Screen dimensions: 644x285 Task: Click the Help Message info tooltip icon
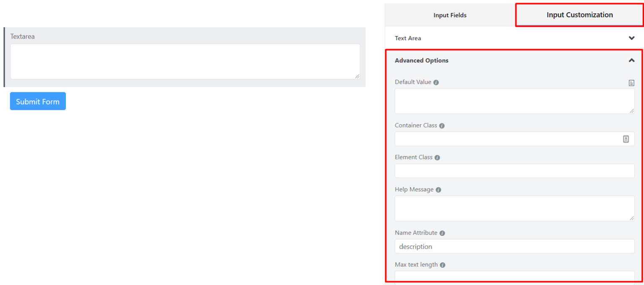[x=438, y=189]
